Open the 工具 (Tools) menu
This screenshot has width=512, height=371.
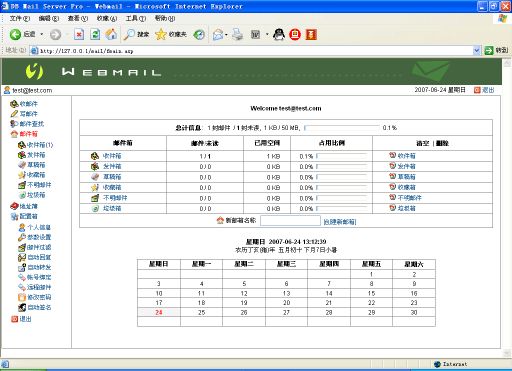[136, 18]
